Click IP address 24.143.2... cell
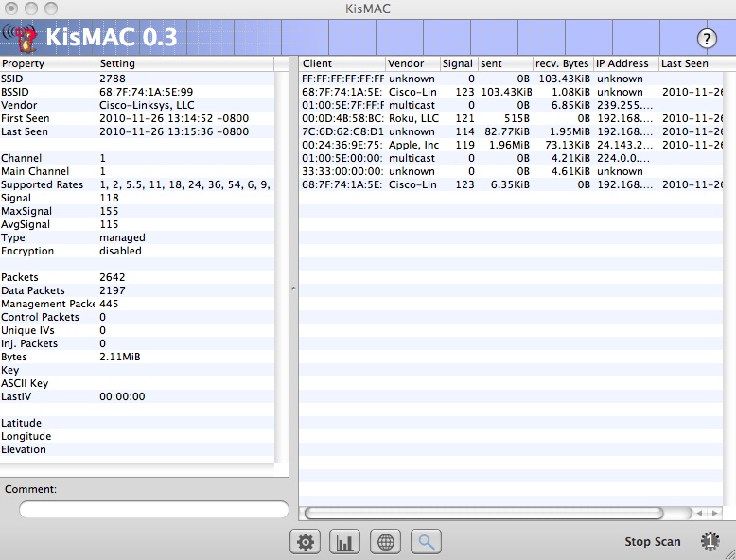The height and width of the screenshot is (560, 736). 624,145
